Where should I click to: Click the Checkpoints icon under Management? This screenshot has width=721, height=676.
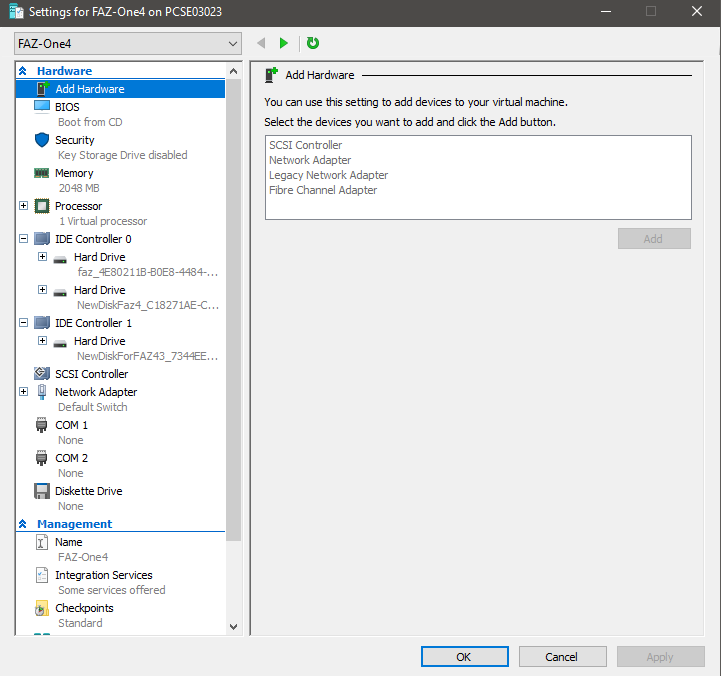(42, 608)
